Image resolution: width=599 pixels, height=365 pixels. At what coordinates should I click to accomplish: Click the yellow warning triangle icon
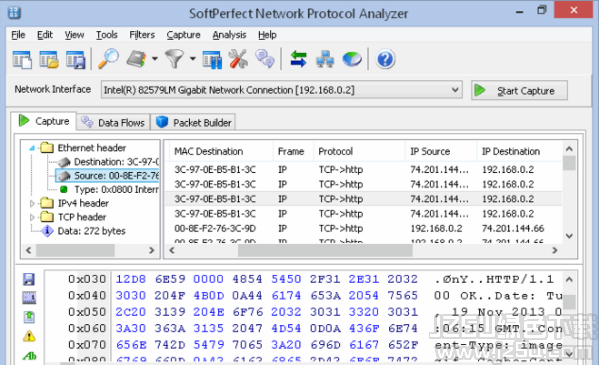click(x=29, y=336)
